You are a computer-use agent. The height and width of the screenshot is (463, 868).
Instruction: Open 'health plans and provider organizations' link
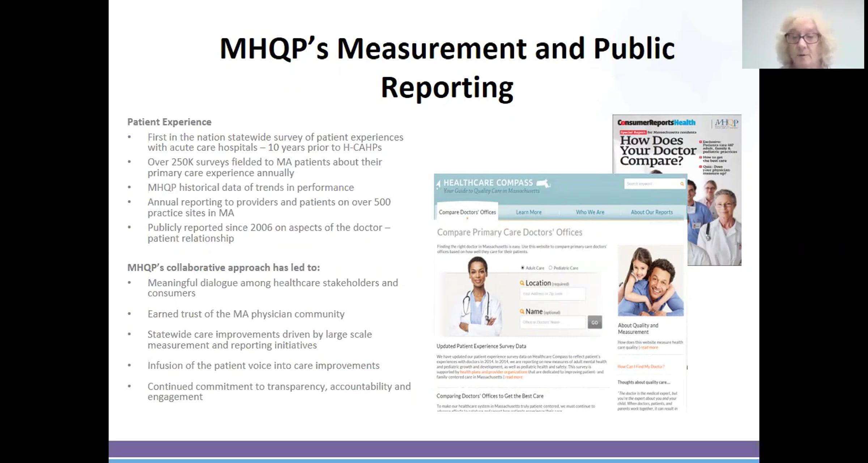point(493,372)
